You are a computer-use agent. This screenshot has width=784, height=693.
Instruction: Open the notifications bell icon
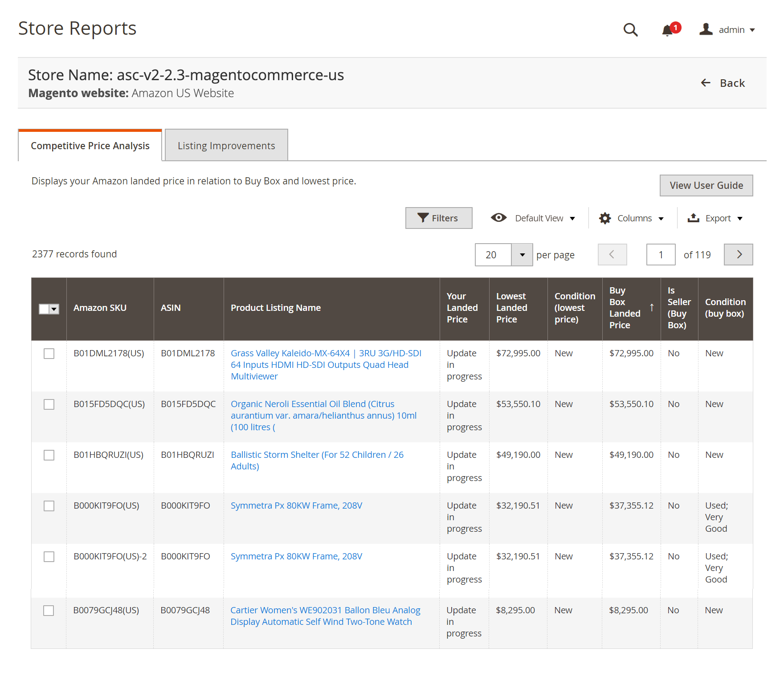tap(667, 30)
